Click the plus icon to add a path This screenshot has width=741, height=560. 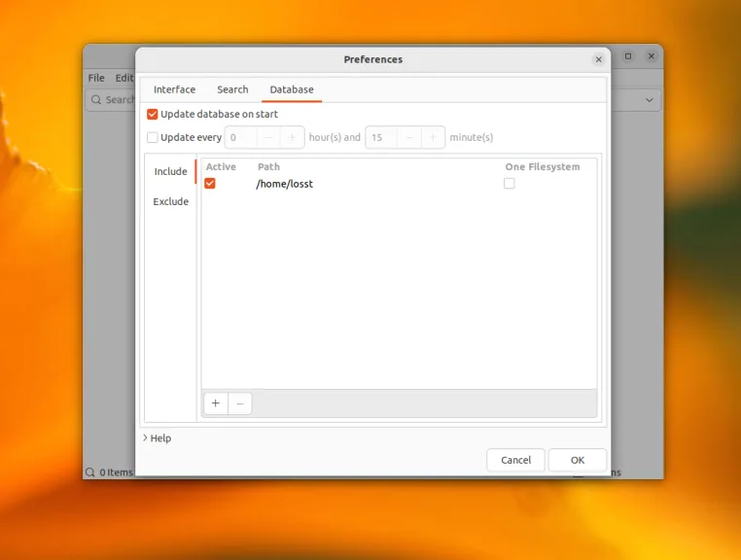(216, 403)
